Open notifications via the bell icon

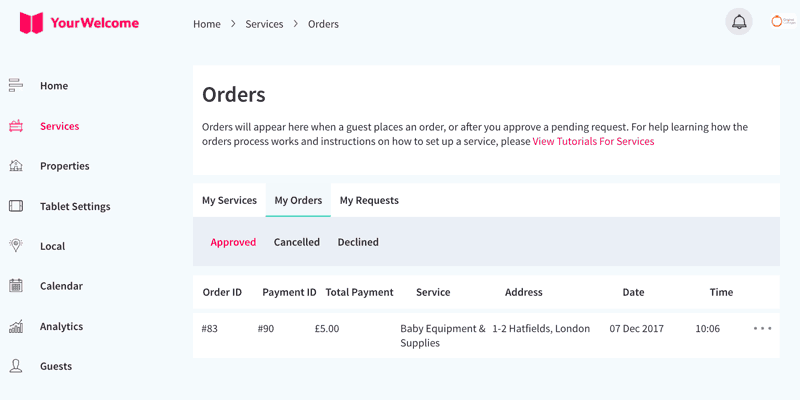(739, 22)
